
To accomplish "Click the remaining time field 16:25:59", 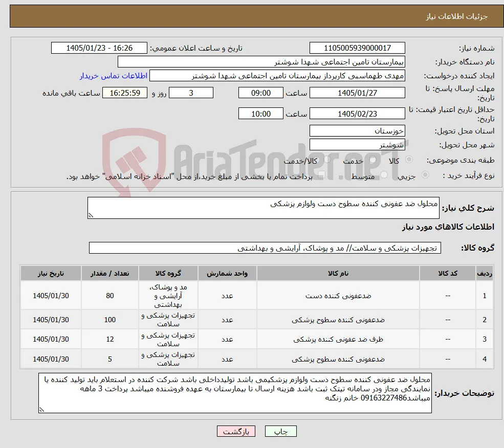I will tap(125, 93).
